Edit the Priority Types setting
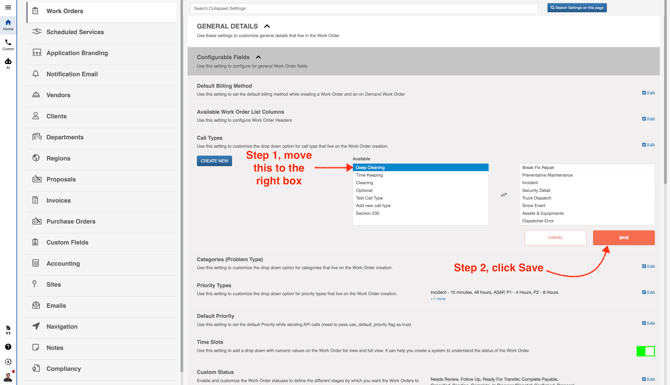Screen dimensions: 670x385 (x=648, y=292)
